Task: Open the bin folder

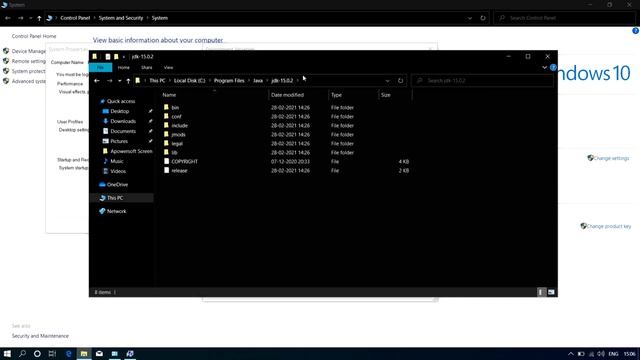Action: (x=175, y=108)
